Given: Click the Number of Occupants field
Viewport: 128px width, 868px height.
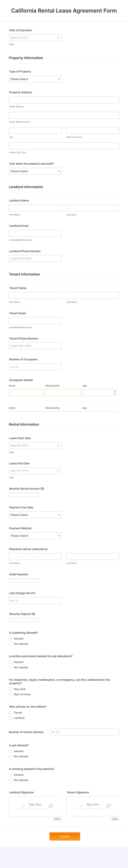Looking at the screenshot, I should [35, 367].
